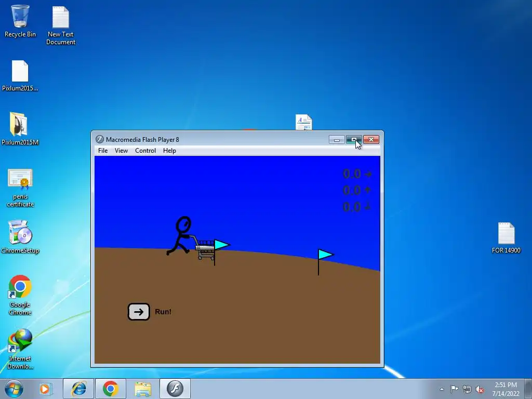Select the Pixlum2015M folder icon
Viewport: 532px width, 399px height.
click(20, 129)
